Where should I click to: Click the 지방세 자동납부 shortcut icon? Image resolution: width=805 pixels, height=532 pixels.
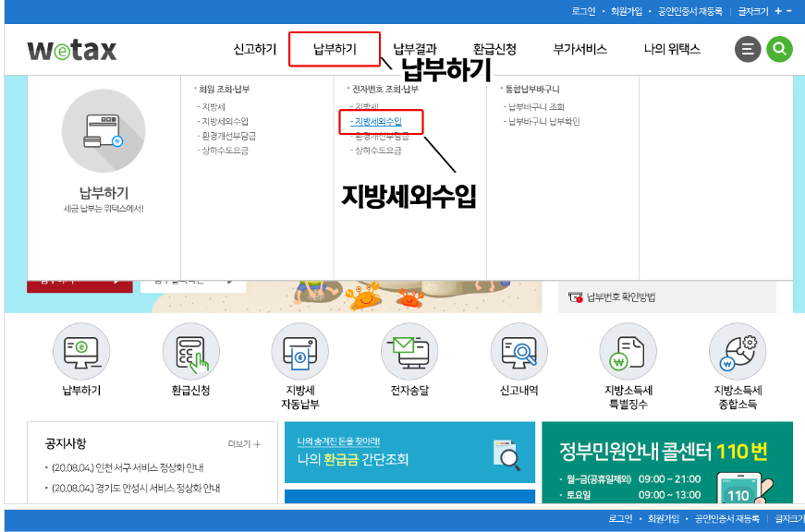299,352
